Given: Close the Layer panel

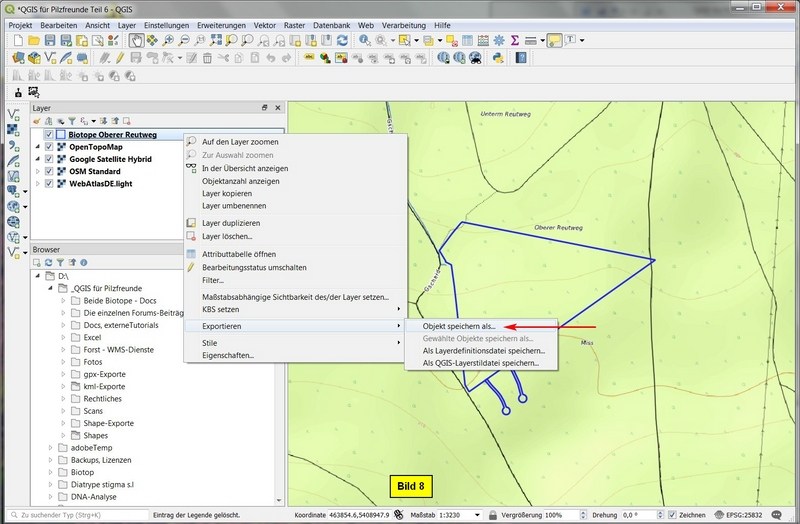Looking at the screenshot, I should click(x=278, y=108).
